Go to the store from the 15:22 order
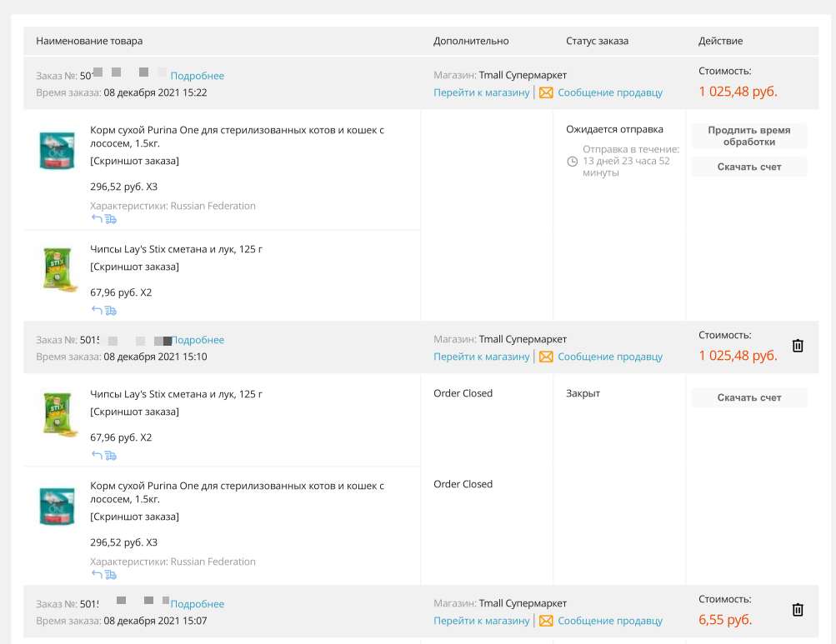The height and width of the screenshot is (644, 836). point(482,92)
